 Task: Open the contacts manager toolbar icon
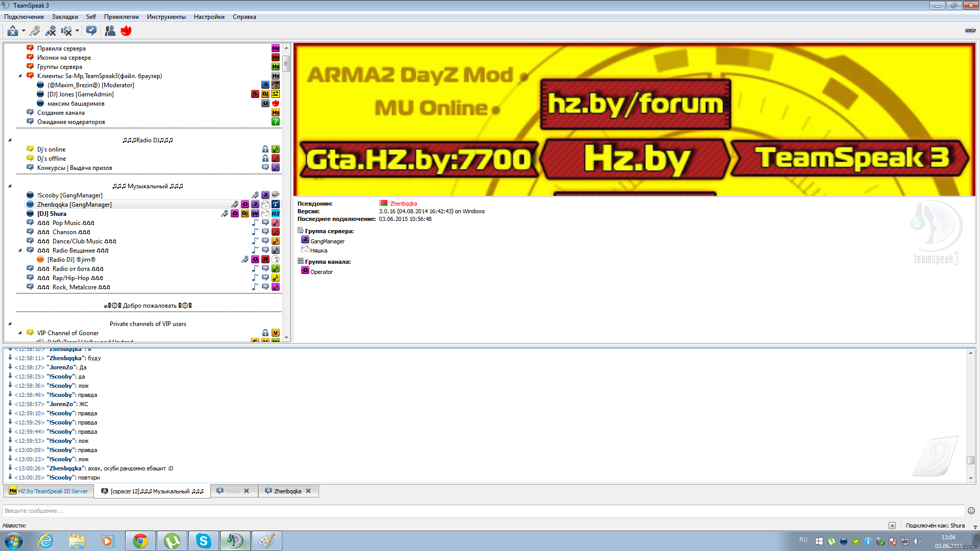pyautogui.click(x=110, y=31)
